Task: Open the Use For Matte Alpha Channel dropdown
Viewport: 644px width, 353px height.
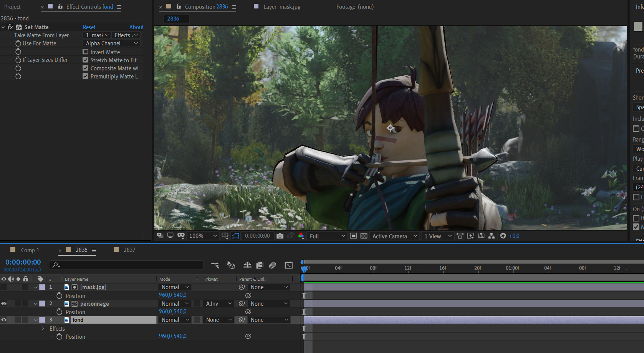Action: tap(111, 43)
